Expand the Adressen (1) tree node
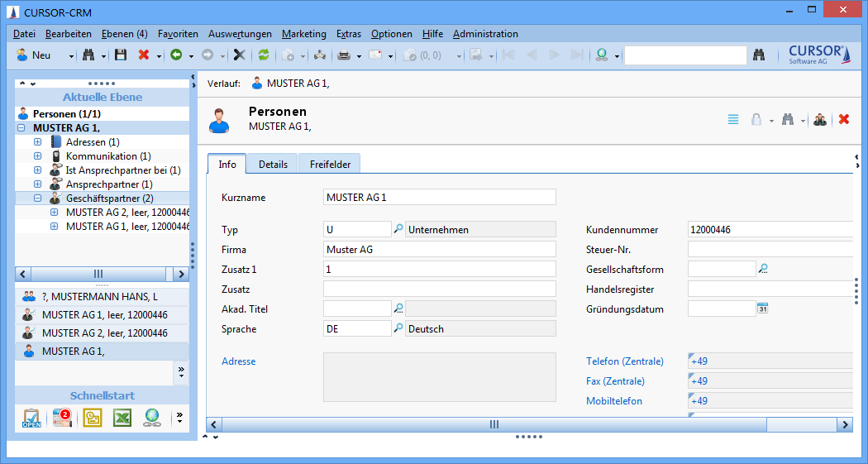The width and height of the screenshot is (868, 464). [x=37, y=142]
